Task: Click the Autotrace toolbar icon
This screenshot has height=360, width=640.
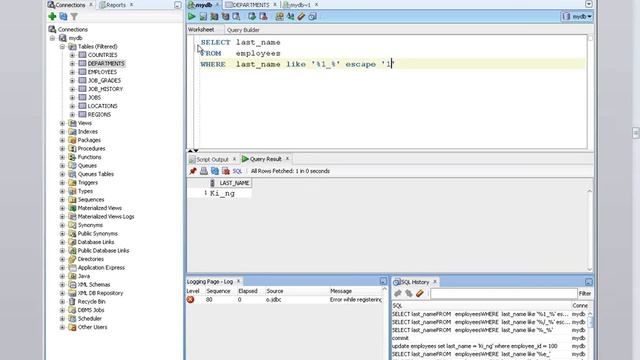Action: [x=225, y=16]
